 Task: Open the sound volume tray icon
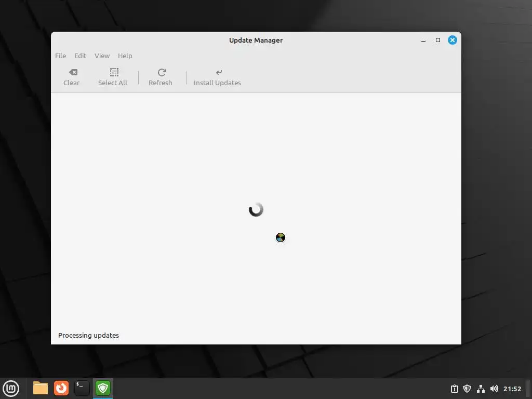click(494, 389)
